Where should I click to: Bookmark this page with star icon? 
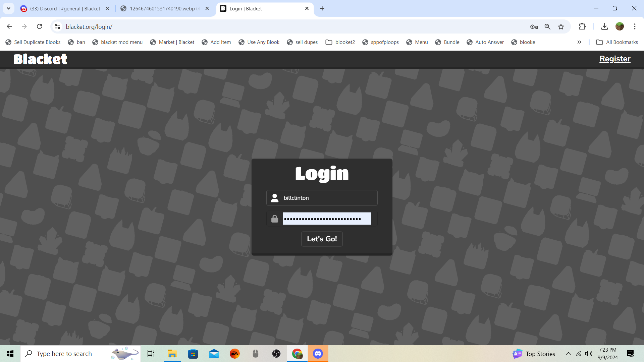561,27
